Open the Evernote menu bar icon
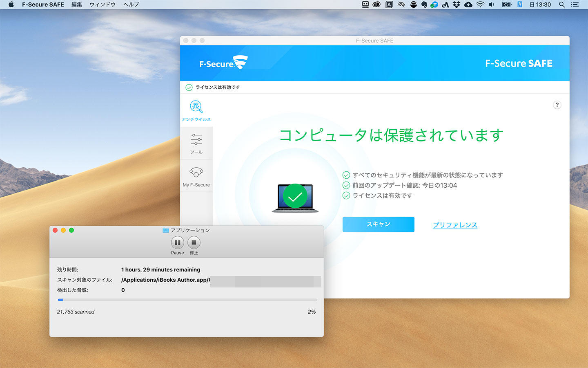Image resolution: width=588 pixels, height=368 pixels. tap(423, 4)
